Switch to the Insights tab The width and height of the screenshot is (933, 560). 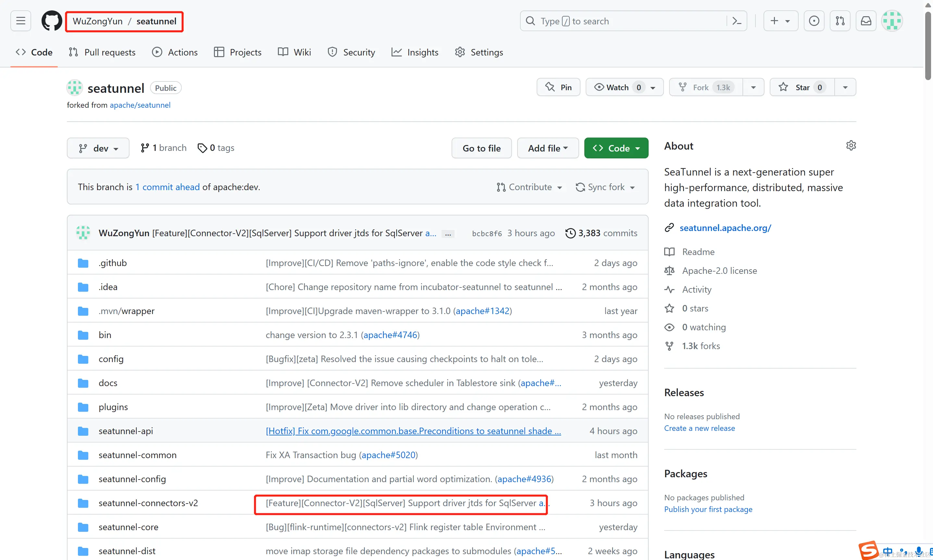[415, 53]
